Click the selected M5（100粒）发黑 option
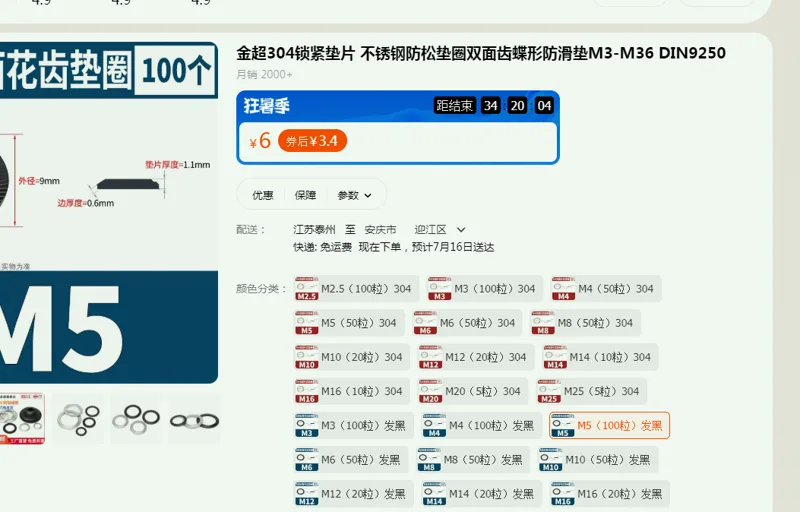 click(x=610, y=425)
